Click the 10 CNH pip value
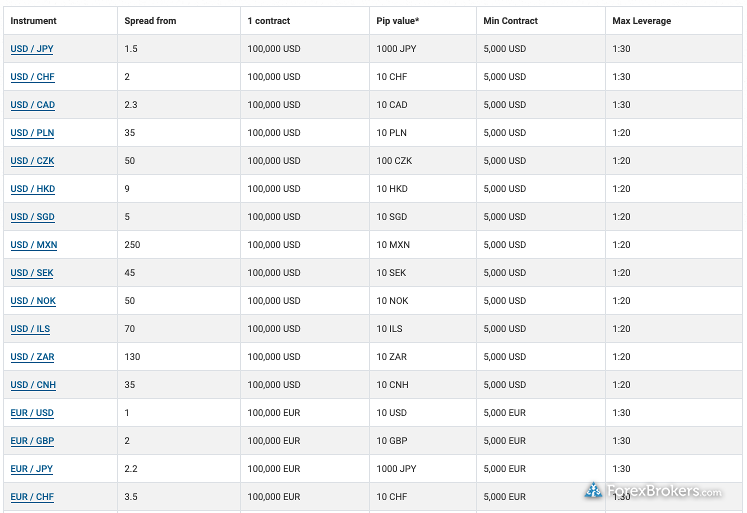747x513 pixels. point(392,385)
